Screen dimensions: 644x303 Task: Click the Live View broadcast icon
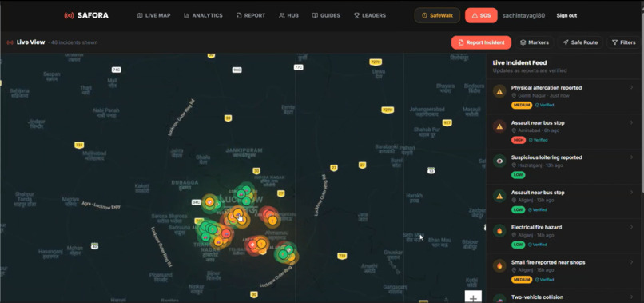(x=10, y=42)
